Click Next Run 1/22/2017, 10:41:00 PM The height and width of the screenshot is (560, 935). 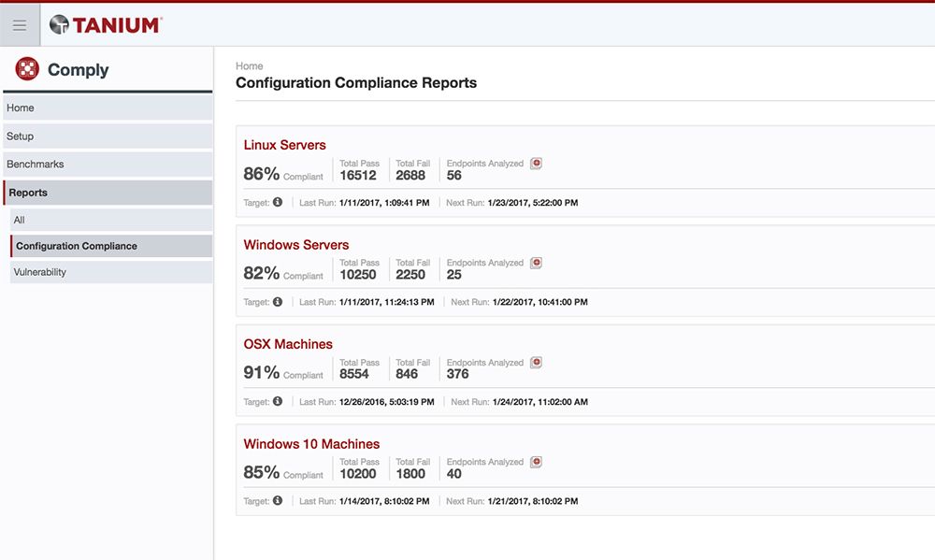pos(539,302)
